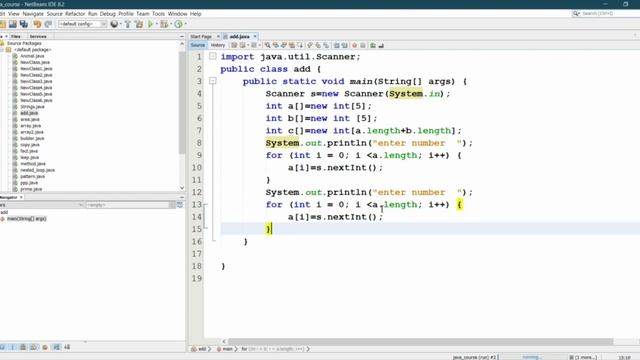Open the Run Project dropdown arrow
Image resolution: width=640 pixels, height=360 pixels.
tap(156, 24)
